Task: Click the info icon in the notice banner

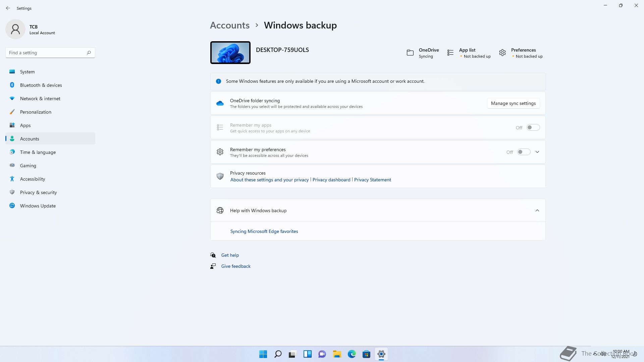Action: click(x=218, y=81)
